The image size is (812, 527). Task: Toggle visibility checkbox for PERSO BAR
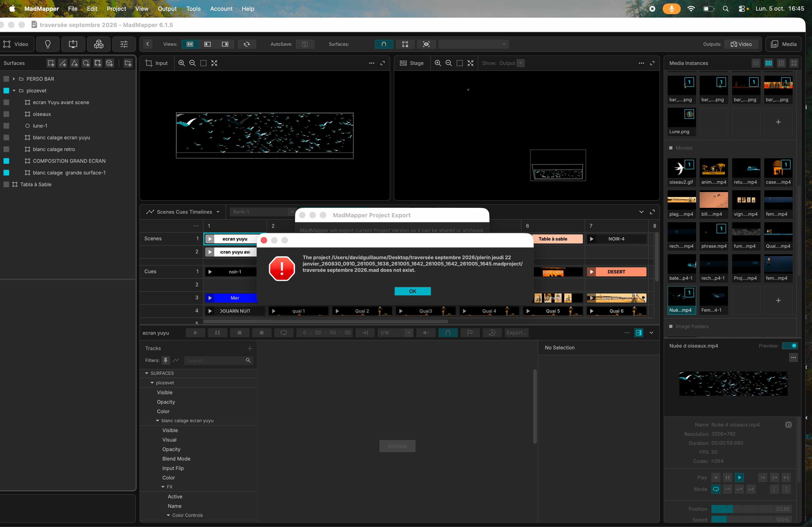point(6,79)
